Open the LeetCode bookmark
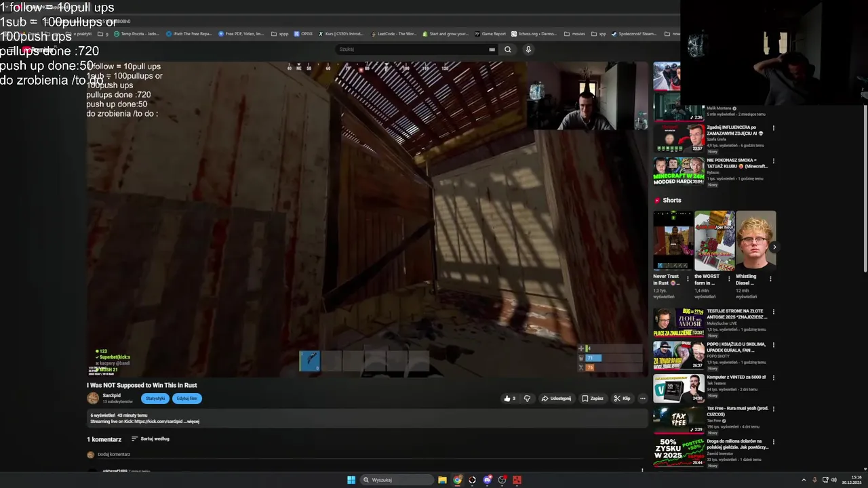Image resolution: width=868 pixels, height=488 pixels. pos(393,34)
